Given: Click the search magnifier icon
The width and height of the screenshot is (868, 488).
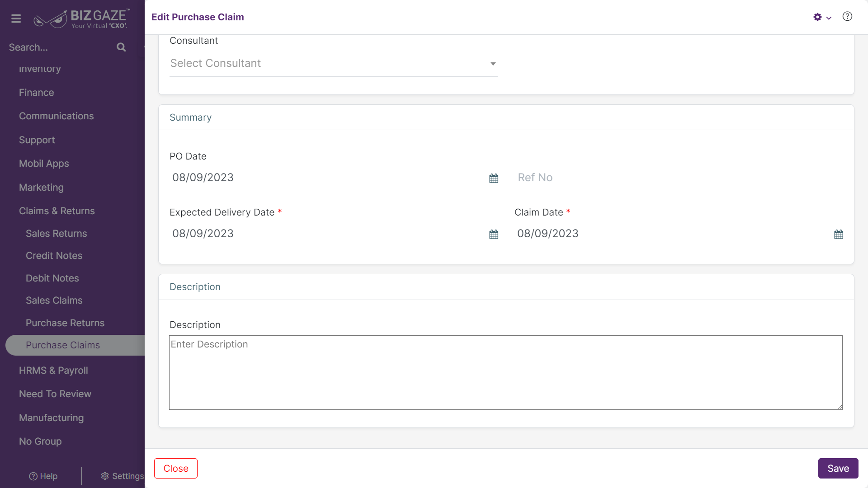Looking at the screenshot, I should click(121, 47).
